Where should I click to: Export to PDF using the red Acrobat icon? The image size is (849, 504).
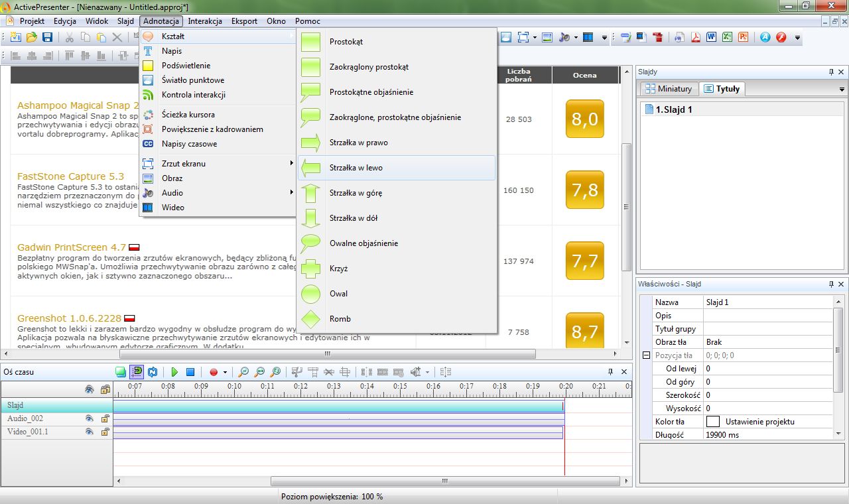pos(696,37)
